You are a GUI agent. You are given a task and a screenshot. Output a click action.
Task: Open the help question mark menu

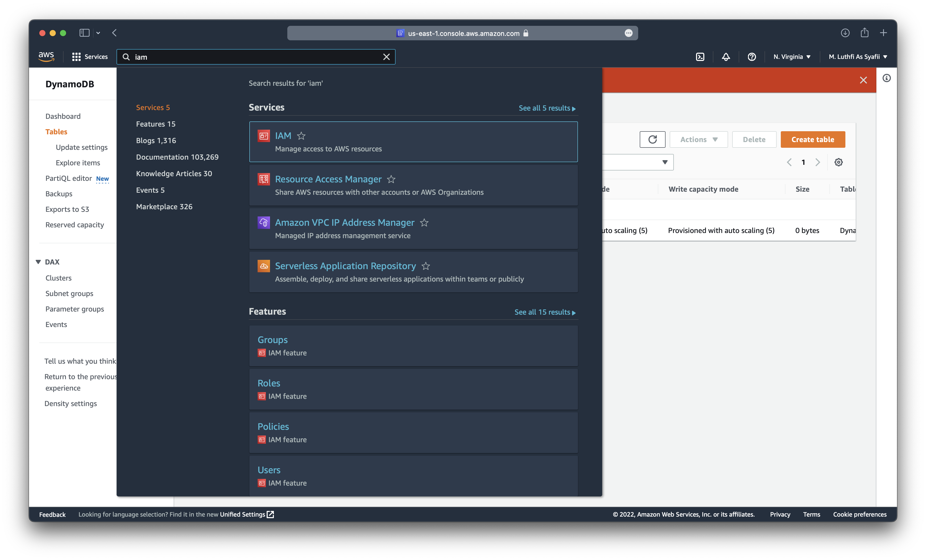point(751,57)
